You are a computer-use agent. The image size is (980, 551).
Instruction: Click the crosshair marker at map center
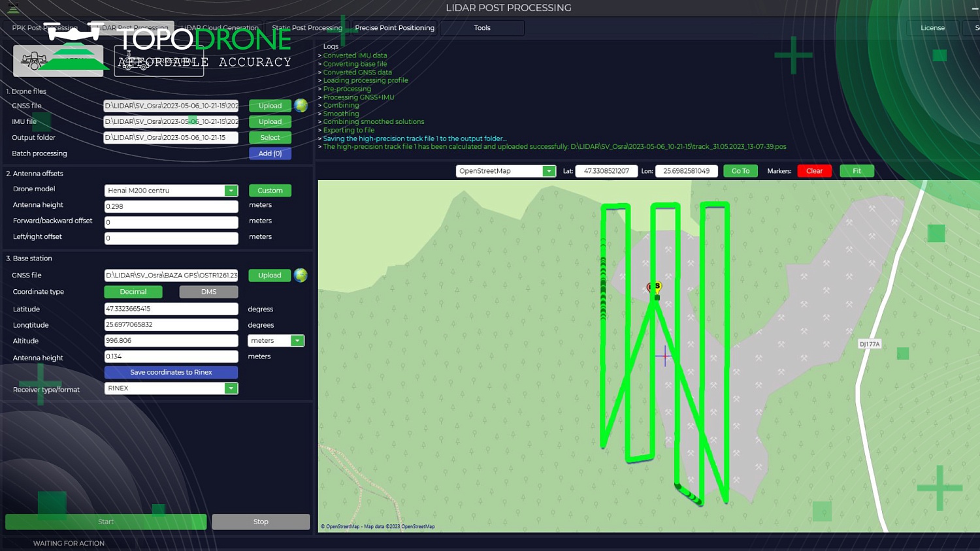(664, 356)
